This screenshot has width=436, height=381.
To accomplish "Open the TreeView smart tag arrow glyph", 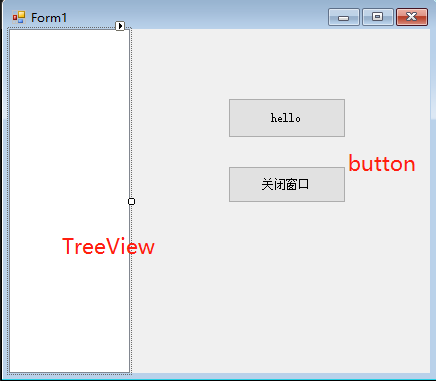I will pyautogui.click(x=120, y=26).
